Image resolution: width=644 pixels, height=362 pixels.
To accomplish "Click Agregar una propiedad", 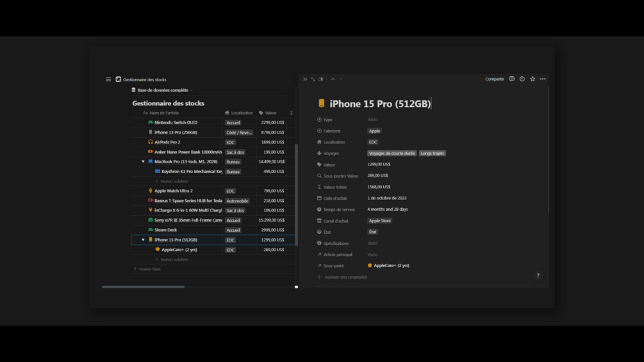I will coord(343,277).
